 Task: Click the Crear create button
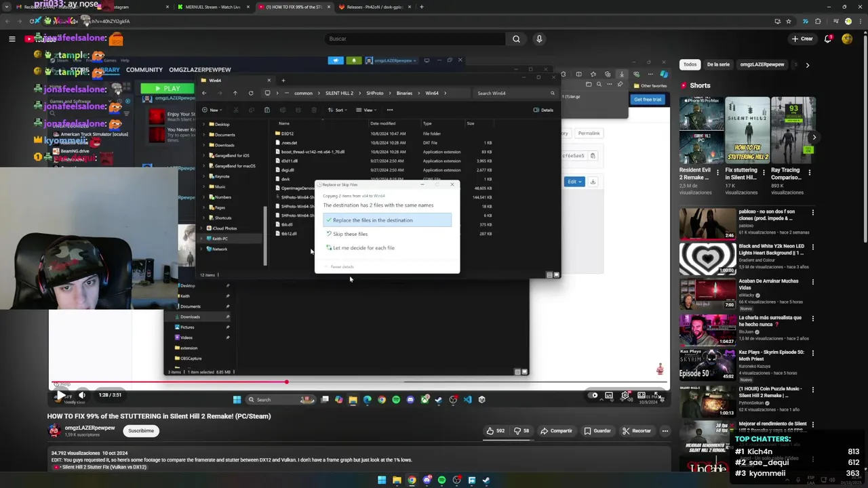coord(802,39)
